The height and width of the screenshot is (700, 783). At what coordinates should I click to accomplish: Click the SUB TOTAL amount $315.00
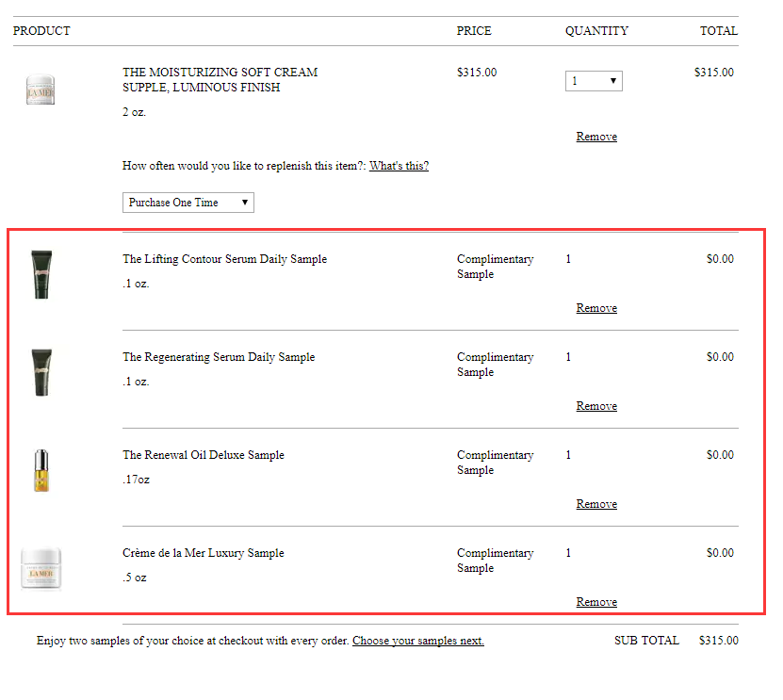click(719, 641)
